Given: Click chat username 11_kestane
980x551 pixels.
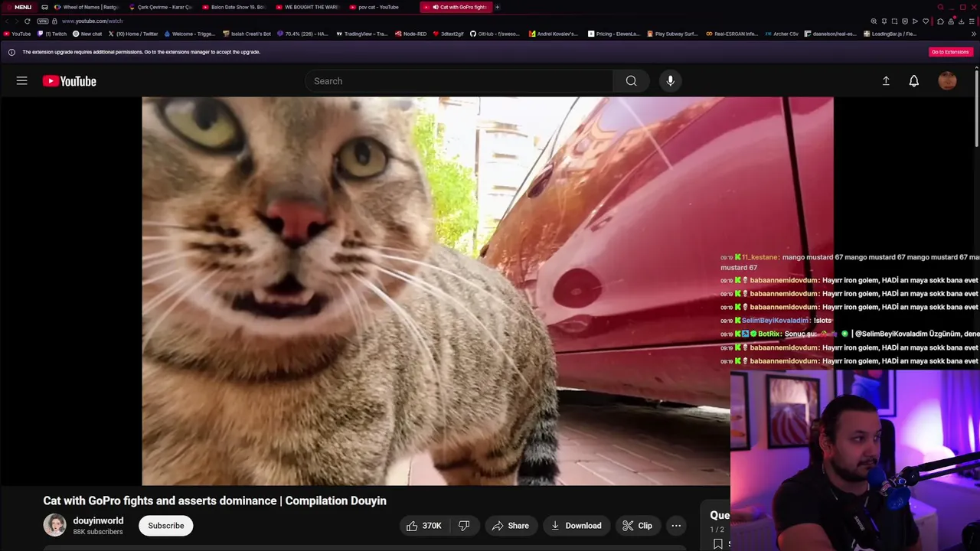Looking at the screenshot, I should pyautogui.click(x=759, y=257).
